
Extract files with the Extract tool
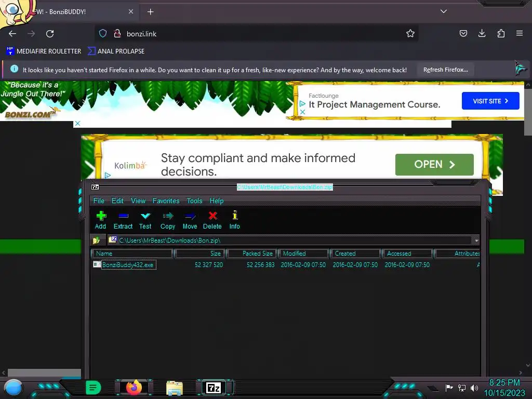pos(123,220)
